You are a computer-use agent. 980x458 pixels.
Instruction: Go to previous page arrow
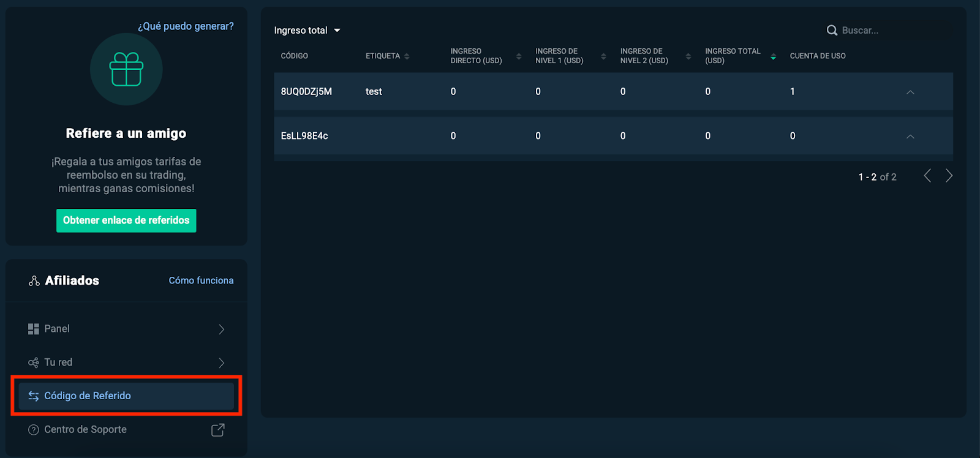[x=927, y=176]
